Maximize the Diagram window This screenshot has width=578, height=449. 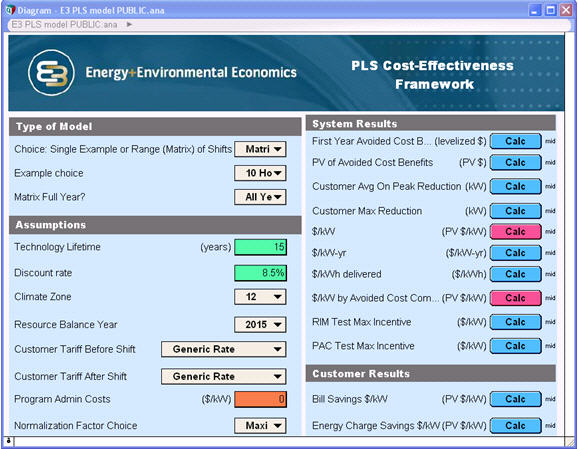tap(551, 10)
